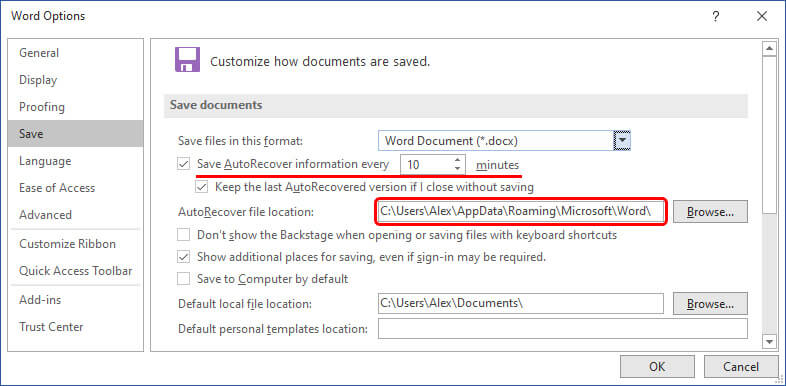Open Trust Center settings
Screen dimensions: 786x386
[x=75, y=327]
